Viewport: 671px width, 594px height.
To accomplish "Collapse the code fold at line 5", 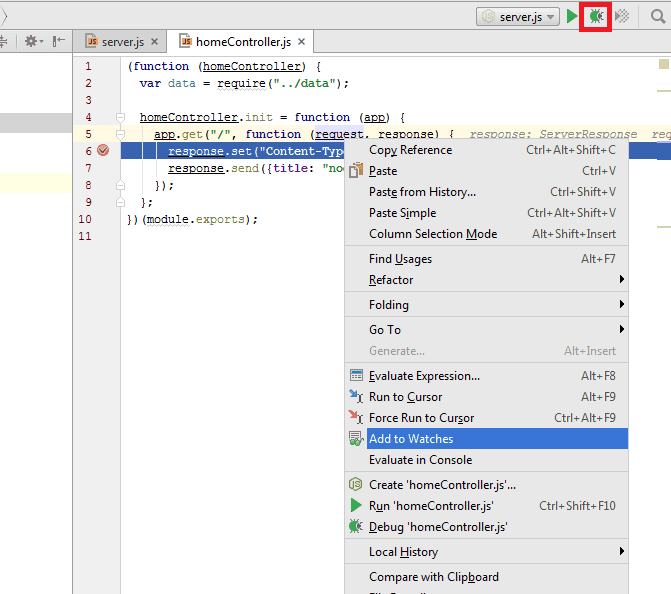I will coord(120,134).
